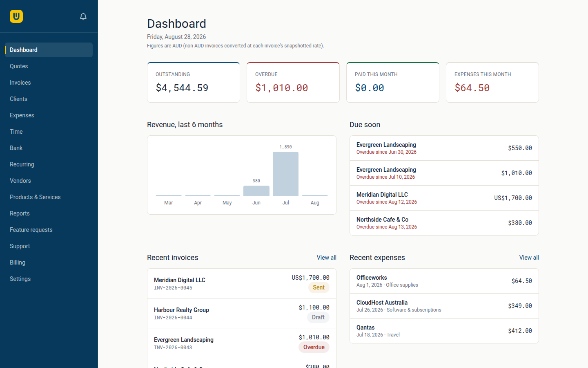
Task: Open the Officeworks expense
Action: [x=444, y=281]
